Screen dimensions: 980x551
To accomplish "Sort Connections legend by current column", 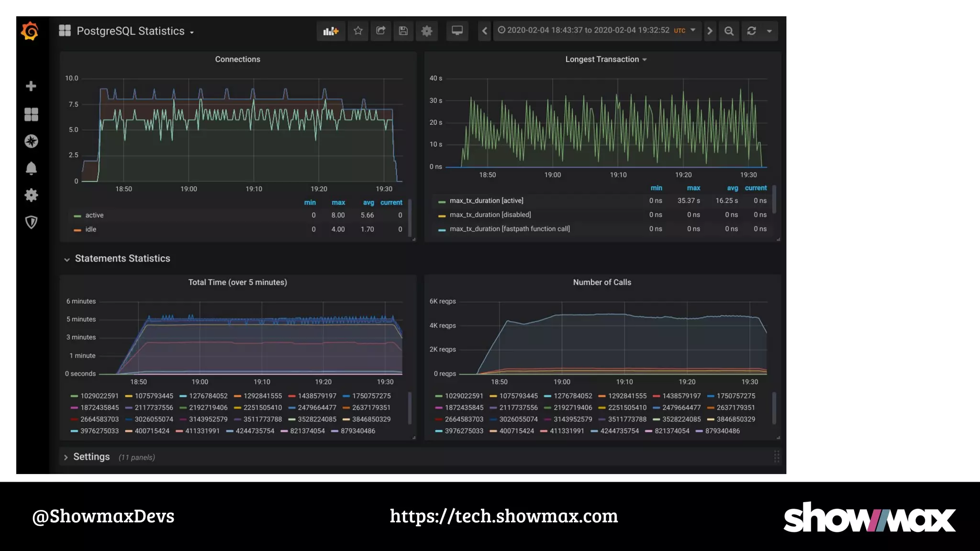I will point(391,202).
